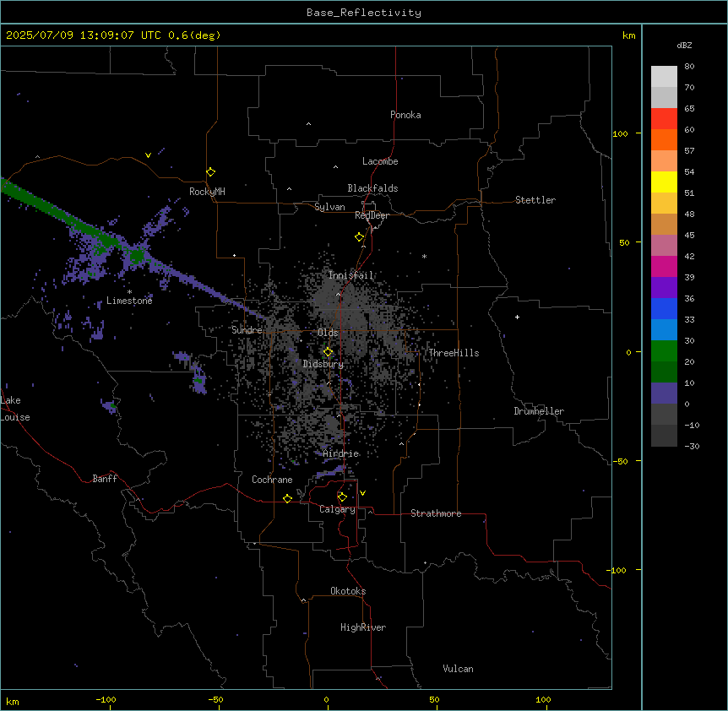The image size is (728, 711).
Task: Click the asterisk marker above Limestone label
Action: tap(129, 292)
